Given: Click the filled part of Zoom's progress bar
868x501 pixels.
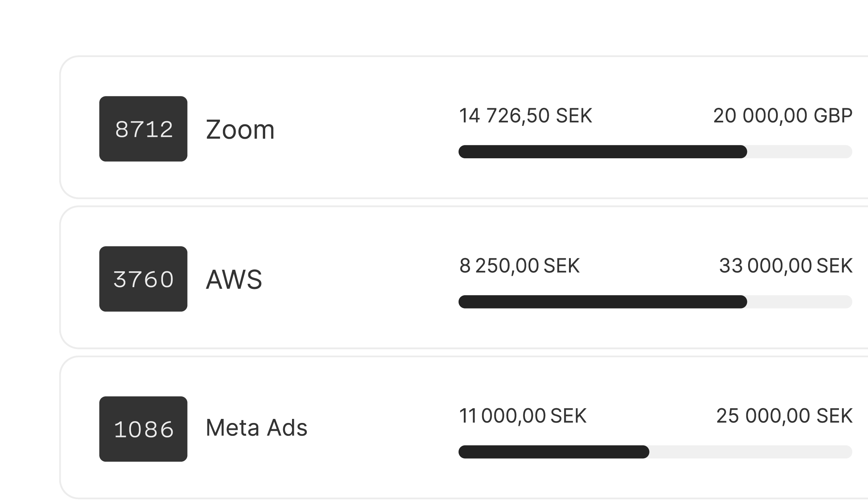Looking at the screenshot, I should tap(602, 152).
